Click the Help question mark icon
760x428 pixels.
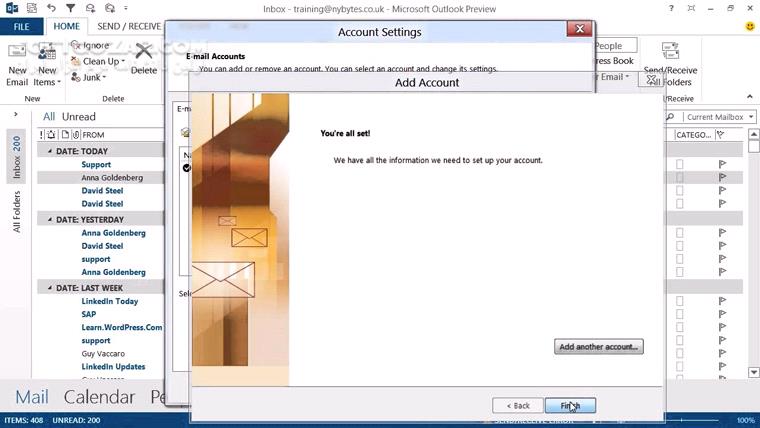671,8
